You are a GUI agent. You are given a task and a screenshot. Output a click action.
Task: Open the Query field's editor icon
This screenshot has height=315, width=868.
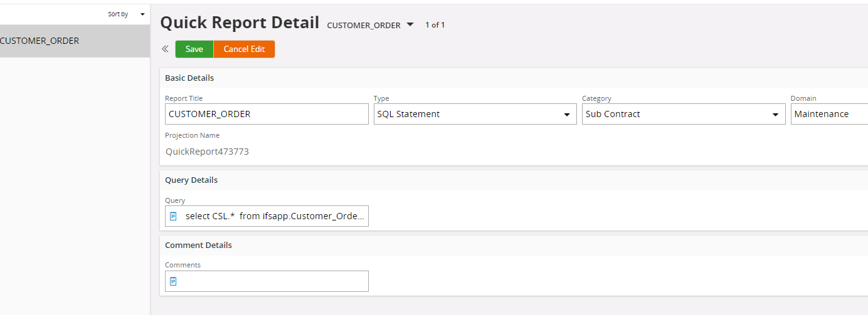click(174, 216)
